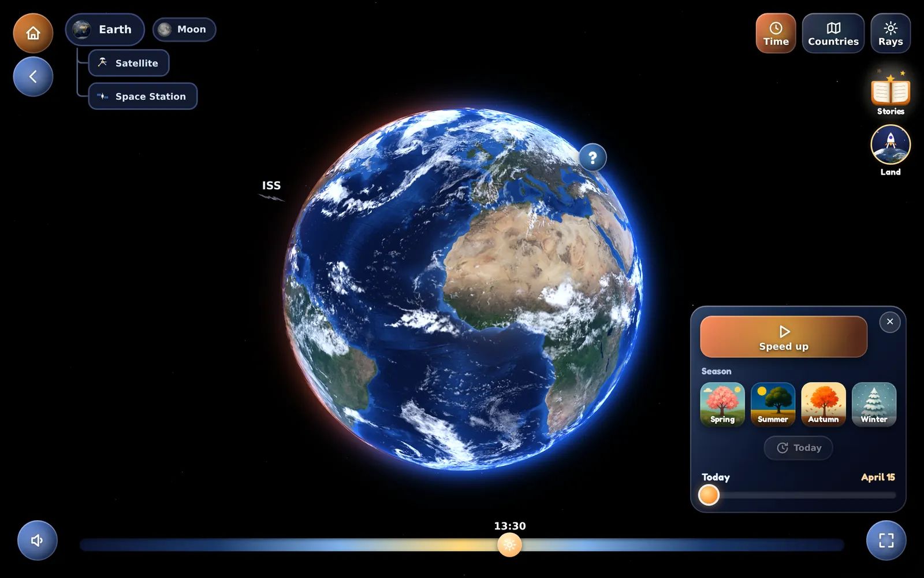Close the time settings panel
Screen dimensions: 924x578
coord(890,322)
